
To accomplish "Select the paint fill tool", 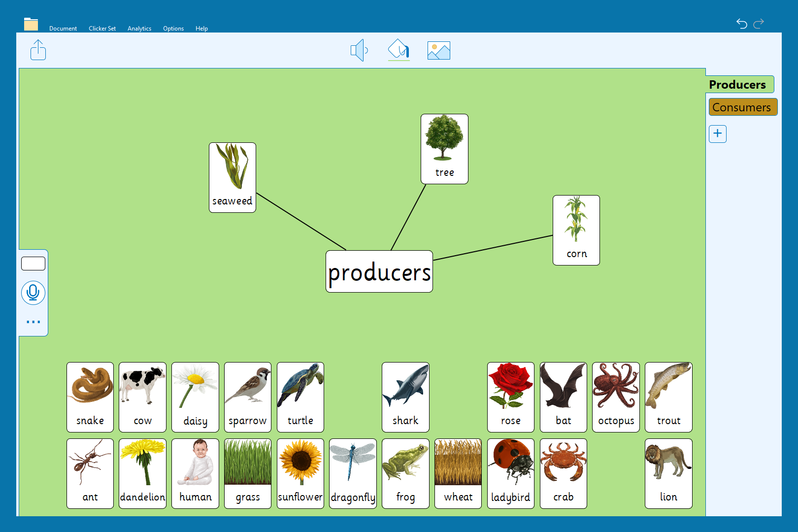I will tap(399, 50).
